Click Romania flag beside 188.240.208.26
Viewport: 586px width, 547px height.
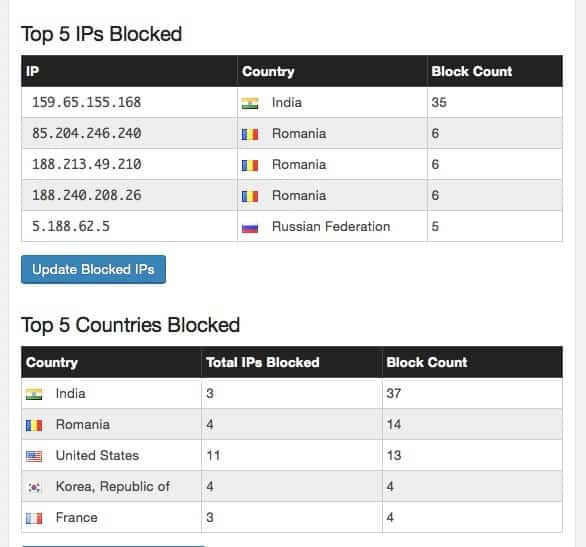250,196
